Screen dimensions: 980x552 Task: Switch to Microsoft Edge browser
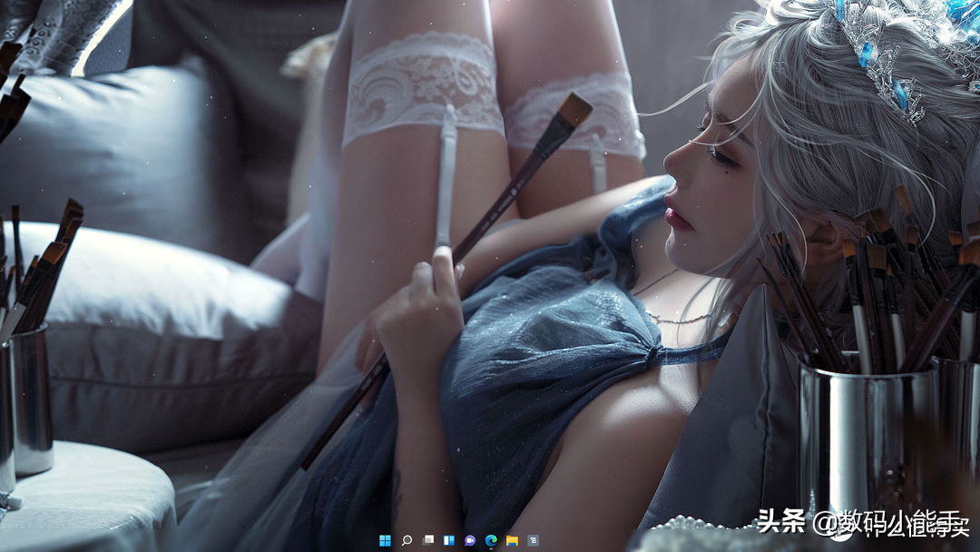491,541
